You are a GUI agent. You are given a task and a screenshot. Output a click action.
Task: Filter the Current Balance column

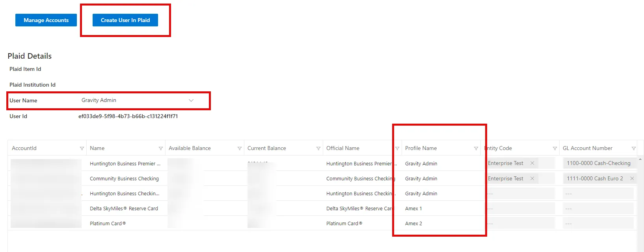tap(318, 148)
